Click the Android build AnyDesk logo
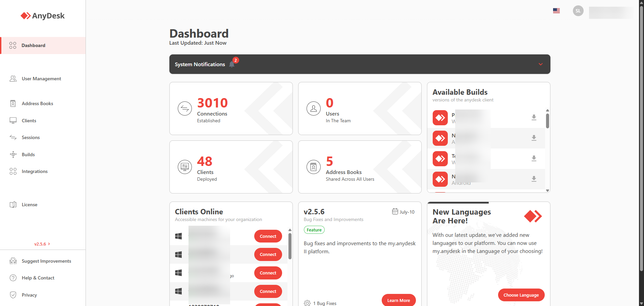Image resolution: width=644 pixels, height=306 pixels. [440, 179]
